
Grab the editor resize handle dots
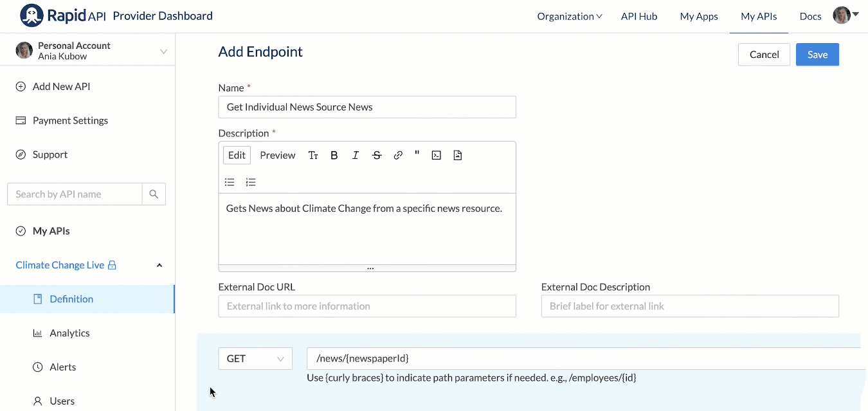tap(370, 268)
